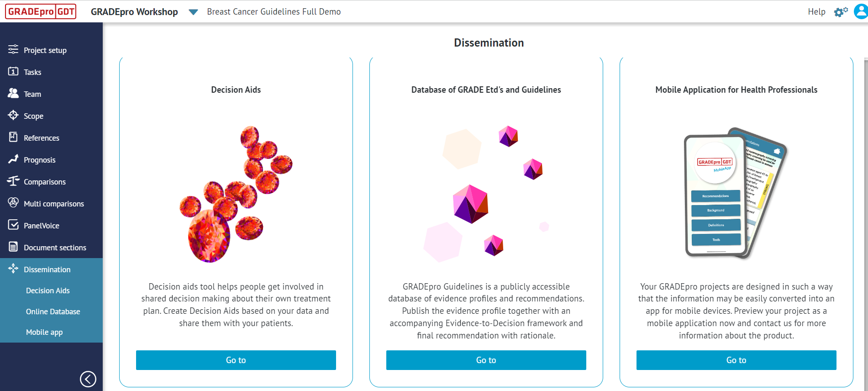Open the settings gear icon

[841, 11]
